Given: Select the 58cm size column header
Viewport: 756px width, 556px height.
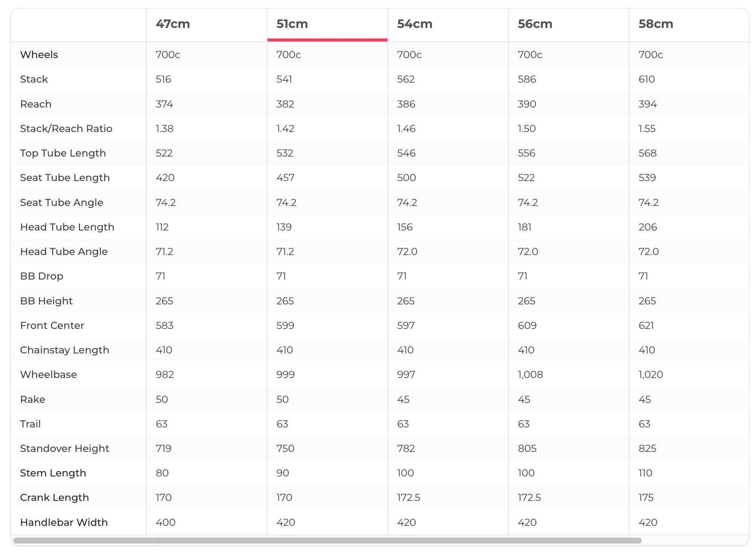Looking at the screenshot, I should pyautogui.click(x=656, y=24).
